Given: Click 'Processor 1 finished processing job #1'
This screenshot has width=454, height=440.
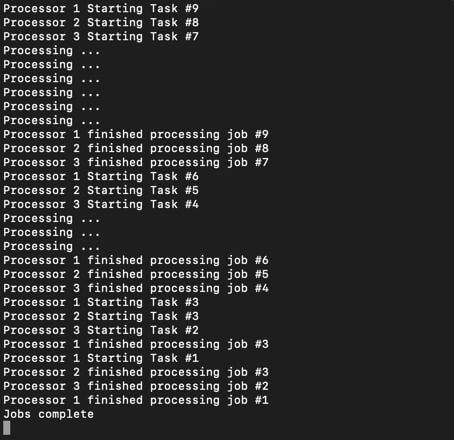Looking at the screenshot, I should (x=136, y=400).
